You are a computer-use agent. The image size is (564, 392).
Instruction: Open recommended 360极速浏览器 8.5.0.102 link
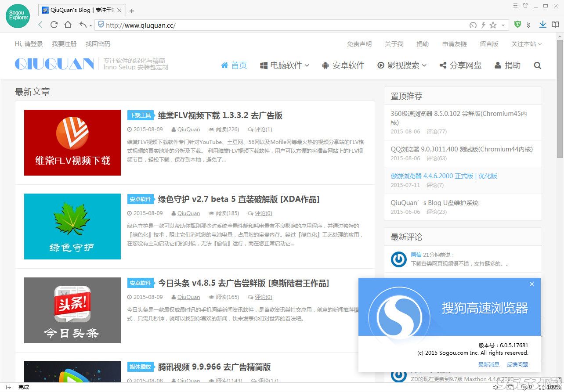coord(459,118)
